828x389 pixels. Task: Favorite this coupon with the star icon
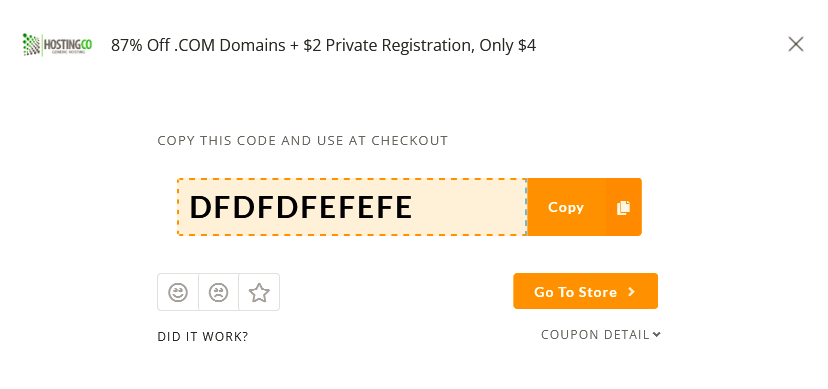click(x=259, y=292)
